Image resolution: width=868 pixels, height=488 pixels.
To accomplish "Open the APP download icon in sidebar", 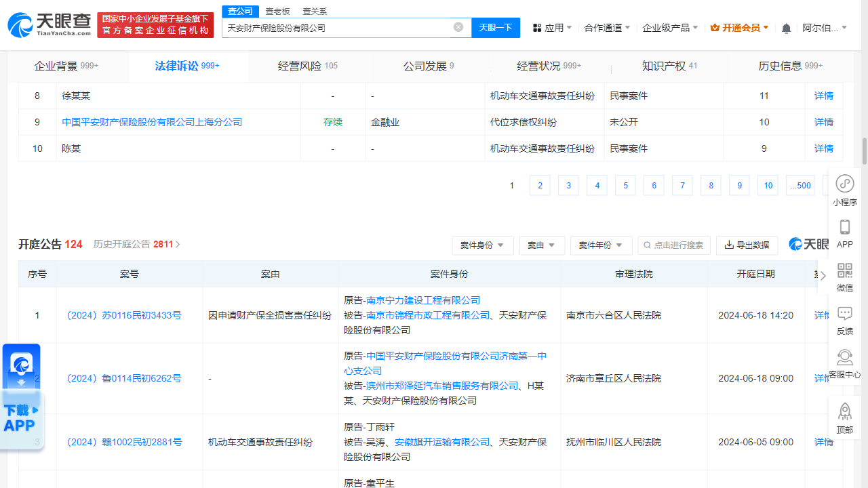I will point(845,234).
